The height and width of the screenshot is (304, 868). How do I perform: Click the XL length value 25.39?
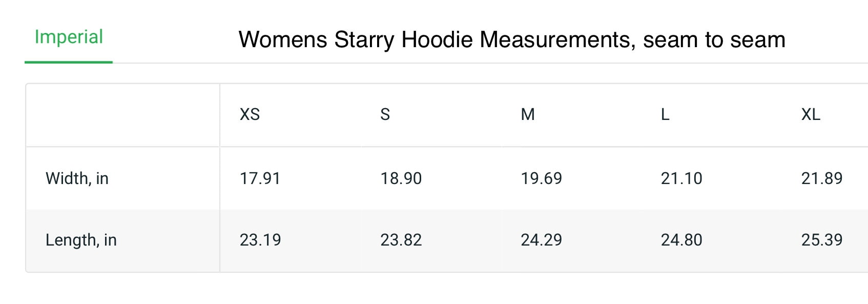(822, 240)
